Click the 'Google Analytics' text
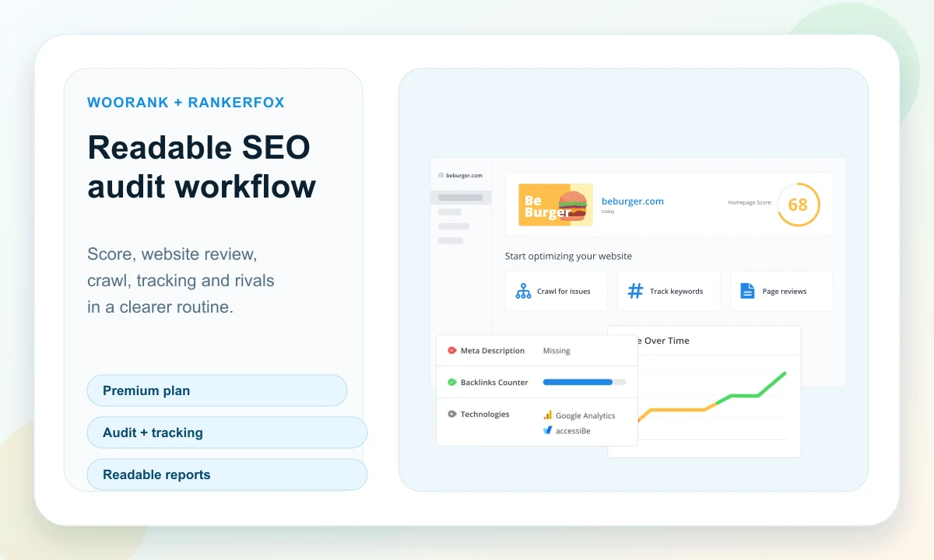934x560 pixels. point(585,416)
